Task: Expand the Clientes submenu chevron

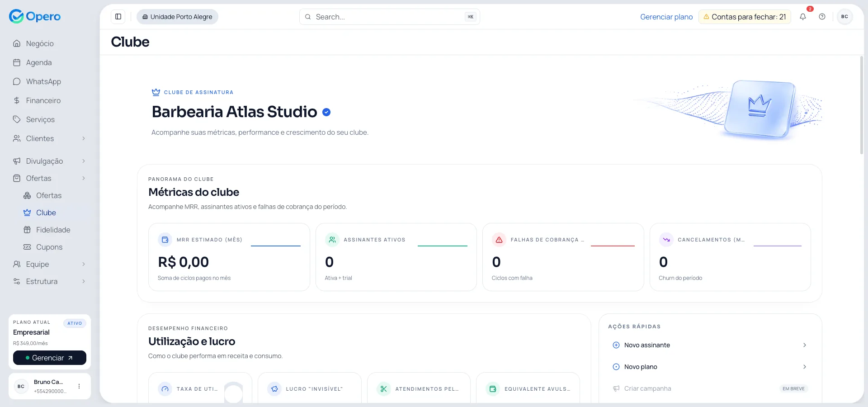Action: (84, 138)
